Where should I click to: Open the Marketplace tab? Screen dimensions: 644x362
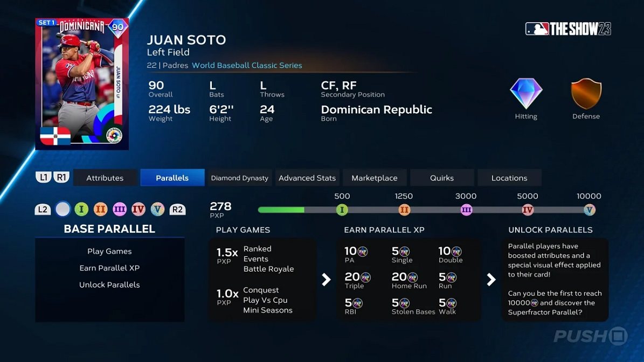(375, 178)
